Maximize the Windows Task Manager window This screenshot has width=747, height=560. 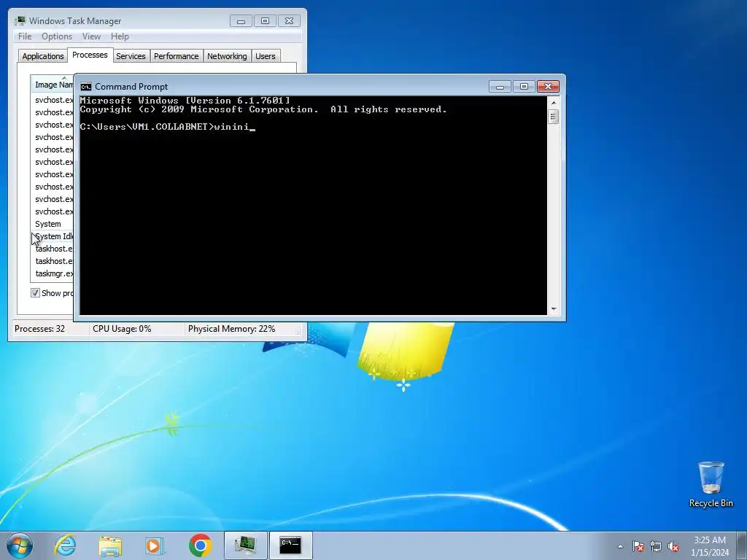pyautogui.click(x=265, y=21)
